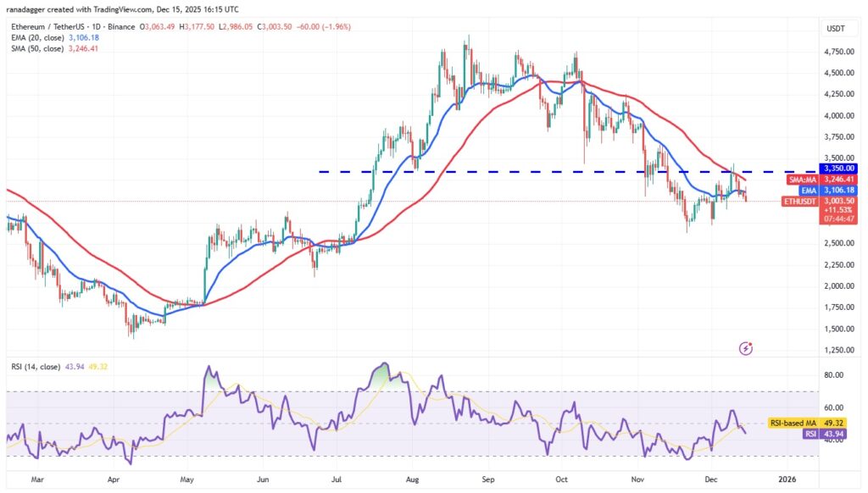868x493 pixels.
Task: Click the purple lightning bolt events icon
Action: coord(746,348)
